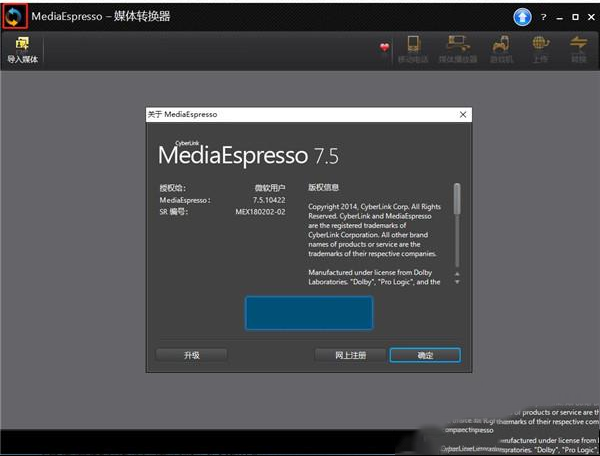Click the copyright text scrollbar thumb
Viewport: 600px width, 456px height.
[x=457, y=198]
